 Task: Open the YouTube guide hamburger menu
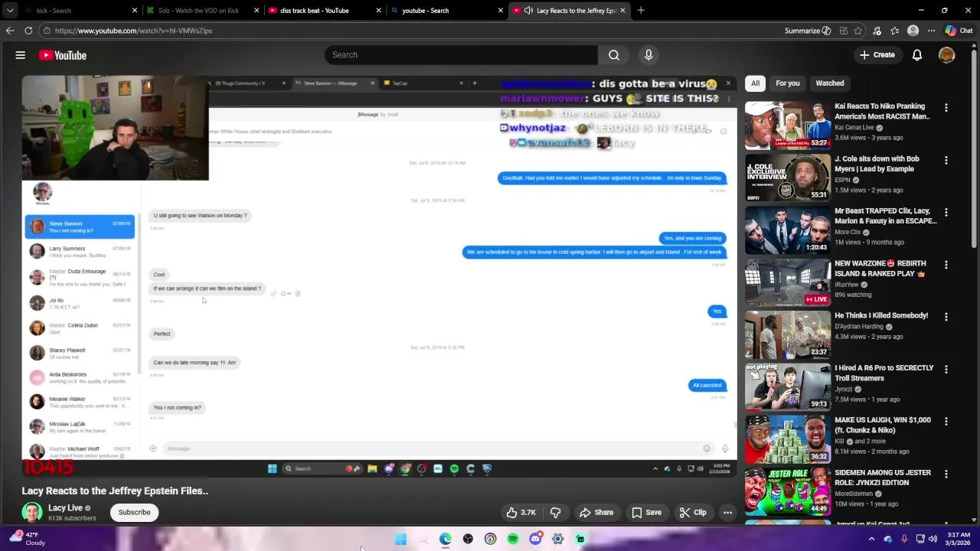(x=21, y=55)
